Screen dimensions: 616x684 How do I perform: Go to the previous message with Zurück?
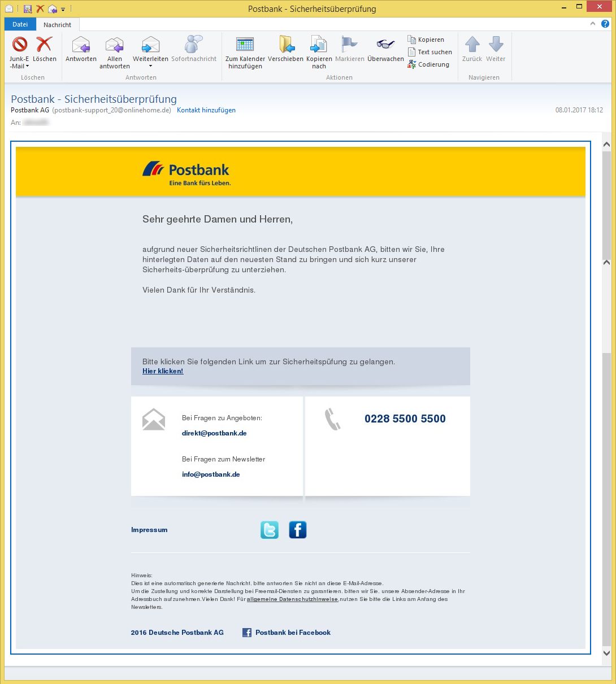[x=472, y=49]
